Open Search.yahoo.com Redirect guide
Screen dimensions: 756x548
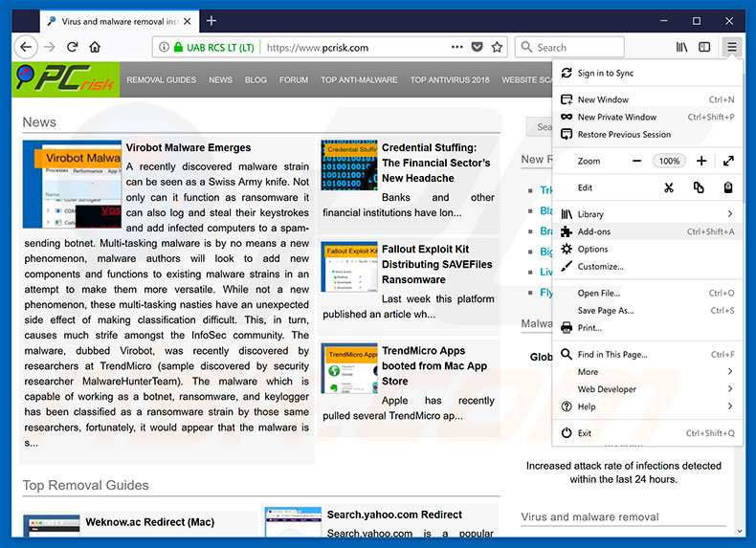(394, 515)
